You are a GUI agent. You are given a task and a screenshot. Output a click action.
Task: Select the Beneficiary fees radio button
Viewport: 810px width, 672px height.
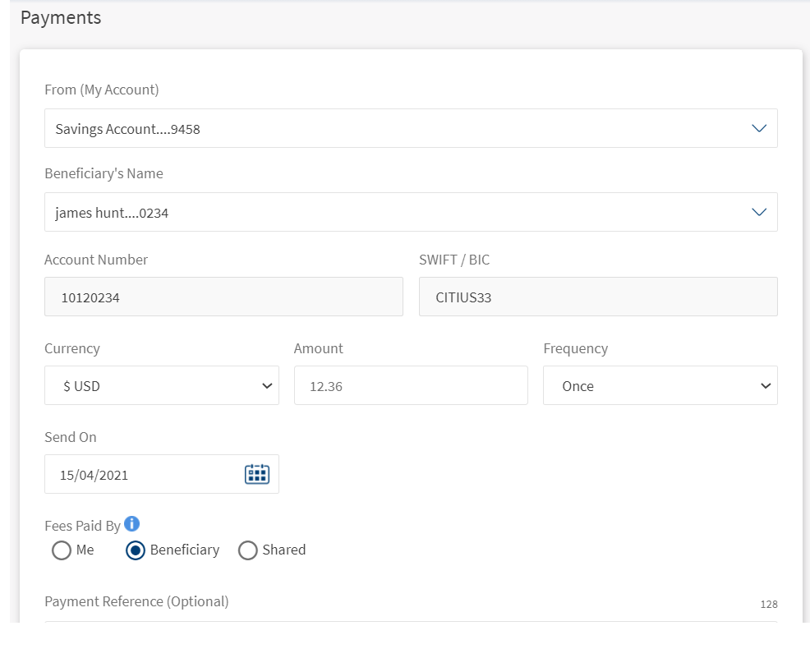coord(136,550)
